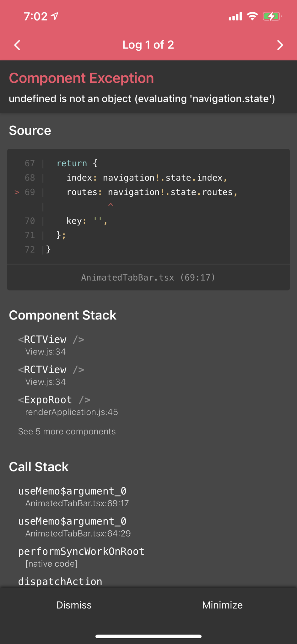Select dispatchAction call stack frame
297x644 pixels.
click(x=60, y=581)
